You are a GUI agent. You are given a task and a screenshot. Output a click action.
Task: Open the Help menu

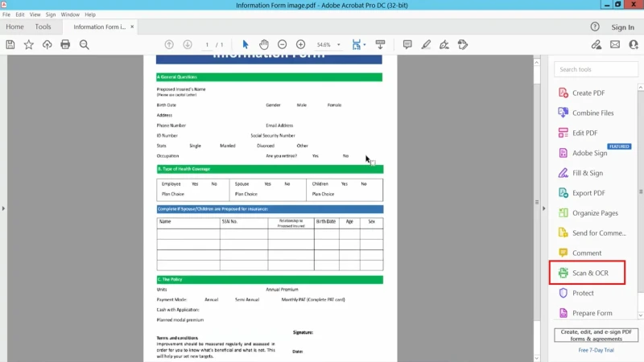pos(90,14)
